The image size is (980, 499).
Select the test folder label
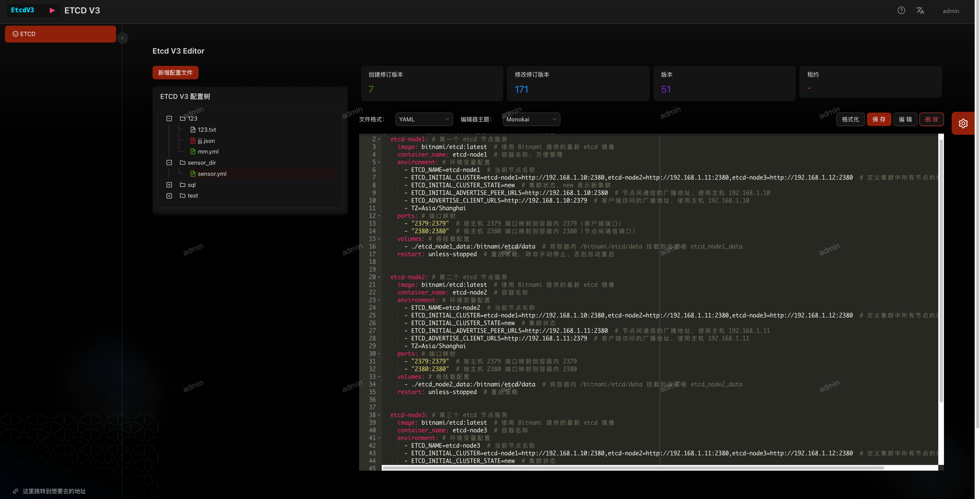(193, 196)
